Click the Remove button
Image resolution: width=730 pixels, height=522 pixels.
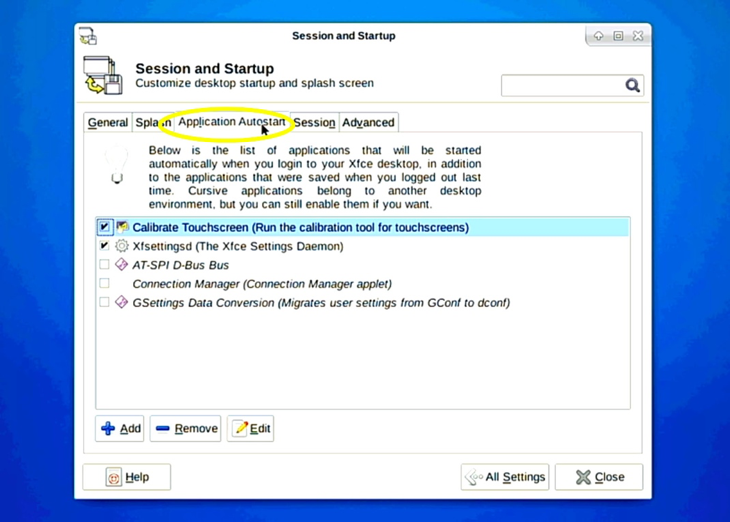(x=186, y=429)
